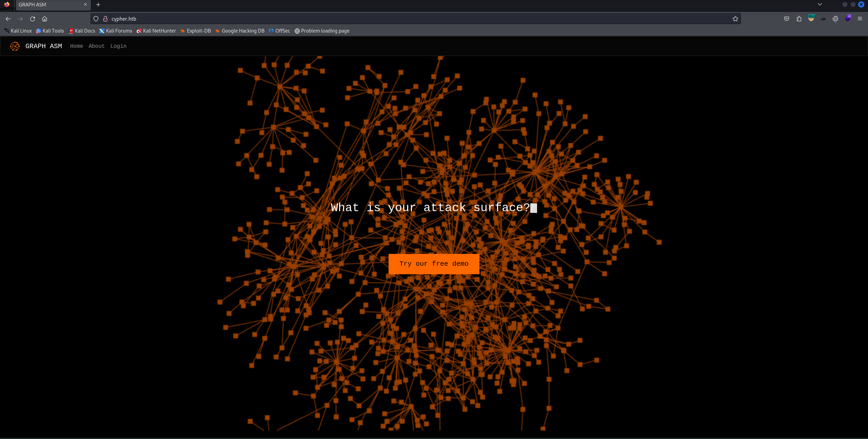Click the site security padlock icon
This screenshot has width=868, height=439.
(x=105, y=19)
